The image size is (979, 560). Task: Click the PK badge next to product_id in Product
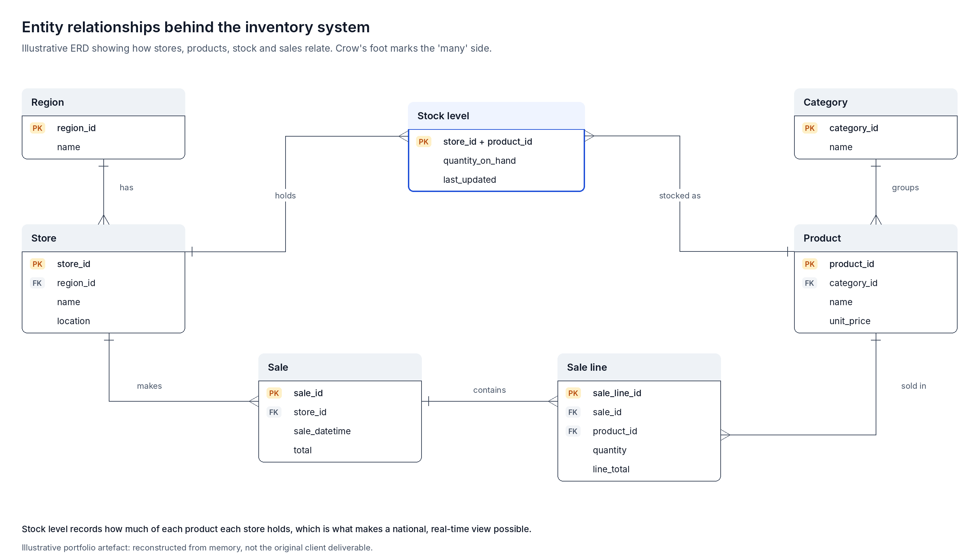809,264
